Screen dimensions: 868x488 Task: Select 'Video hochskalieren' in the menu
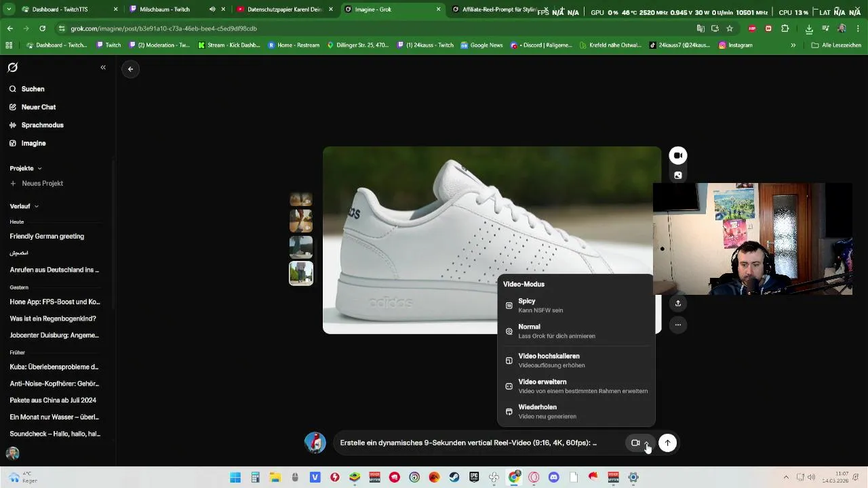[x=576, y=360]
